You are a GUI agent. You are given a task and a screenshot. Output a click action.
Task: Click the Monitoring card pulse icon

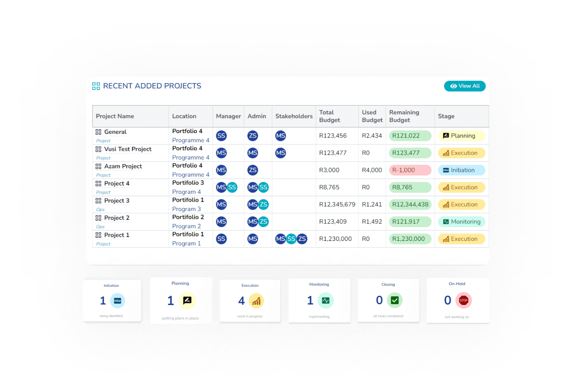coord(326,301)
